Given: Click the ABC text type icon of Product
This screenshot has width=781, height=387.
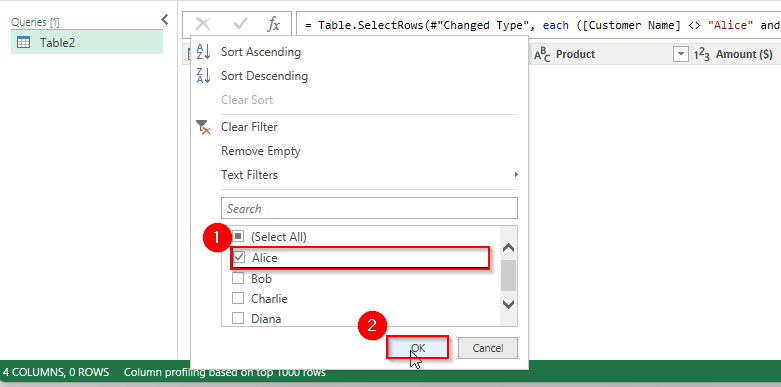Looking at the screenshot, I should click(x=542, y=54).
